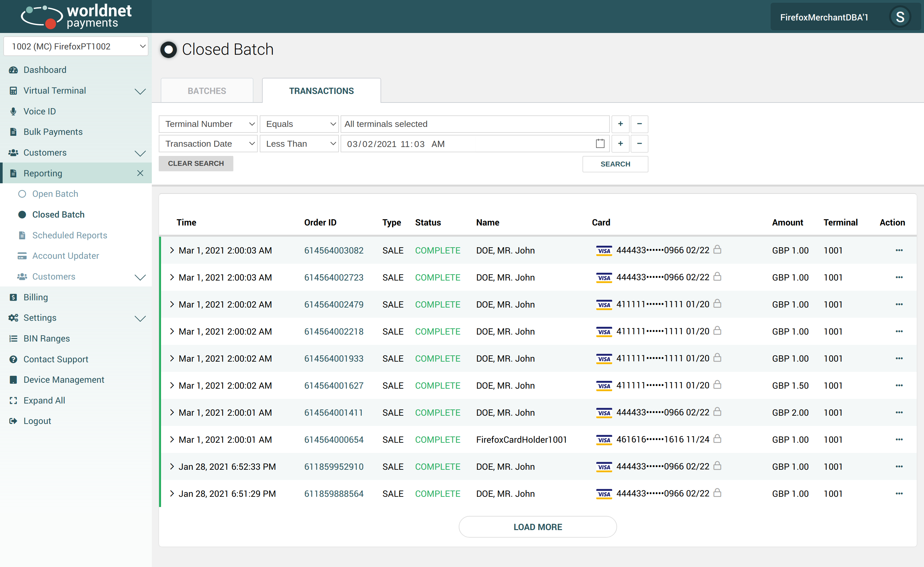Select the Closed Batch radio item

pyautogui.click(x=22, y=215)
